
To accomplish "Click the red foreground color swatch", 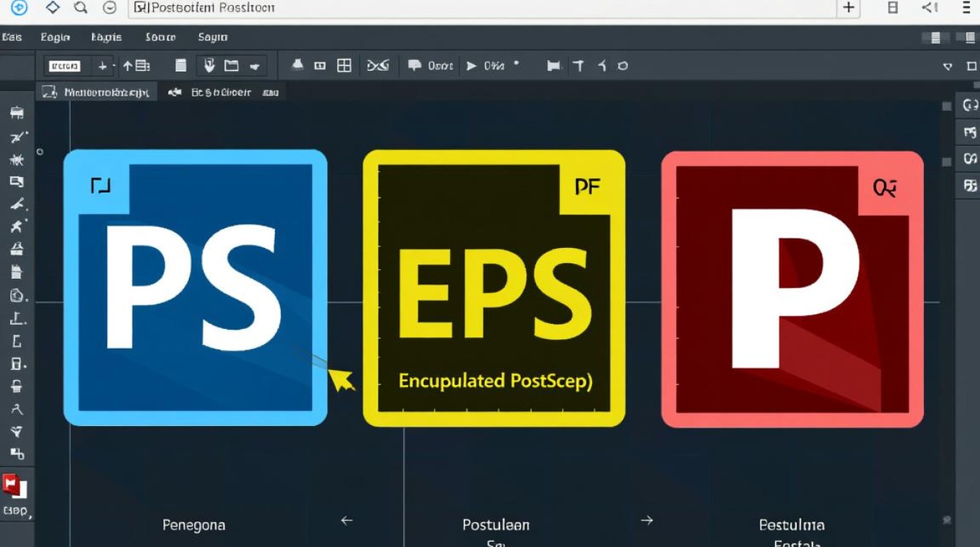I will pos(12,485).
